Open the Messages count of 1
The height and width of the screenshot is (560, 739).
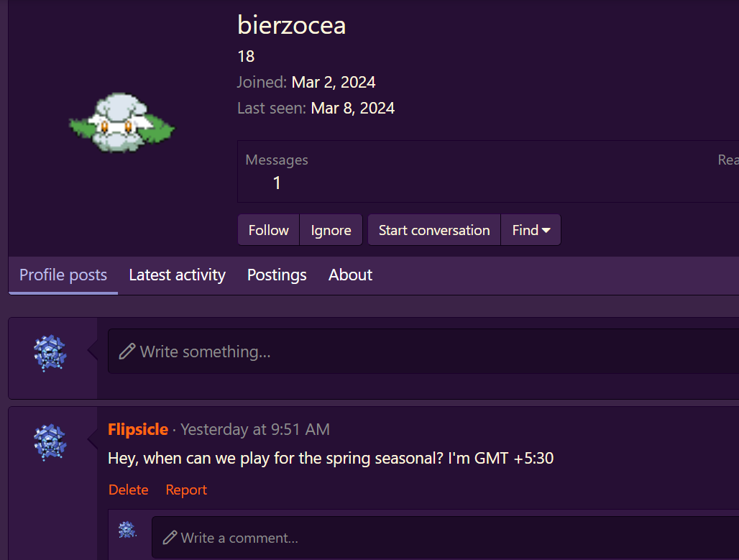point(277,183)
